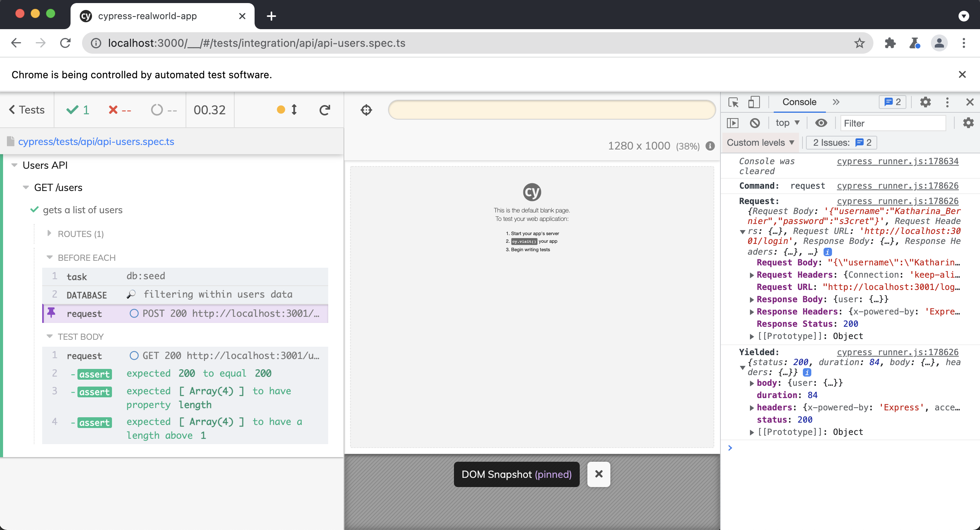Click the pin/bookmark icon on request step

[51, 313]
